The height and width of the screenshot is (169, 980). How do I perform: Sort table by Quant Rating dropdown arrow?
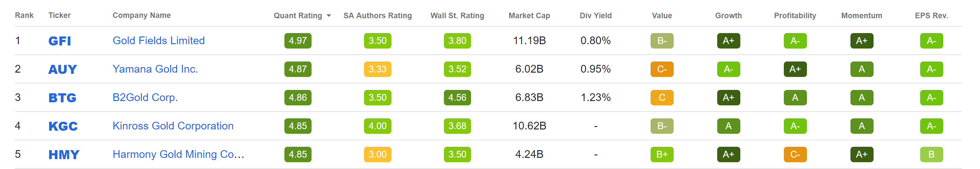click(329, 16)
